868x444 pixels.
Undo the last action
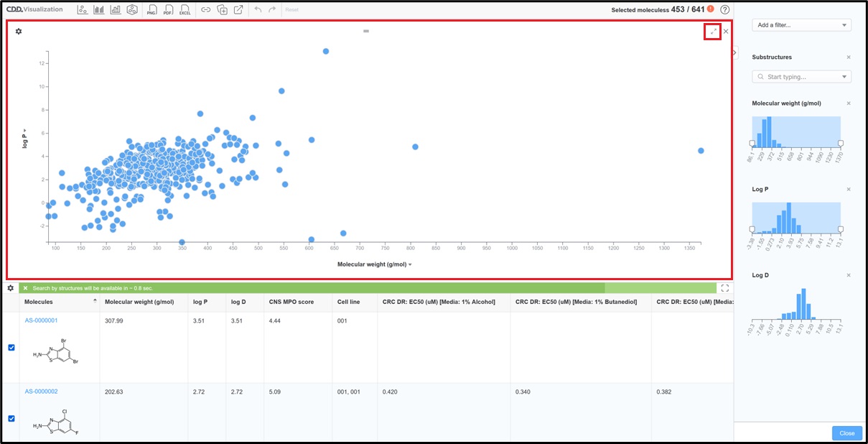(258, 10)
